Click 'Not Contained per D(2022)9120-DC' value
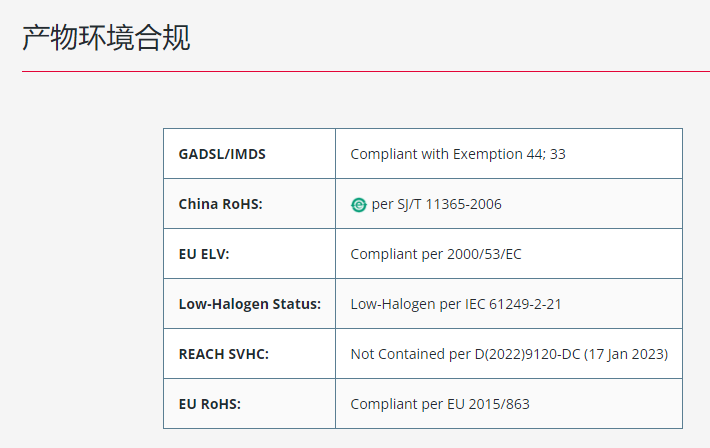Screen dimensions: 710x448 [x=465, y=354]
